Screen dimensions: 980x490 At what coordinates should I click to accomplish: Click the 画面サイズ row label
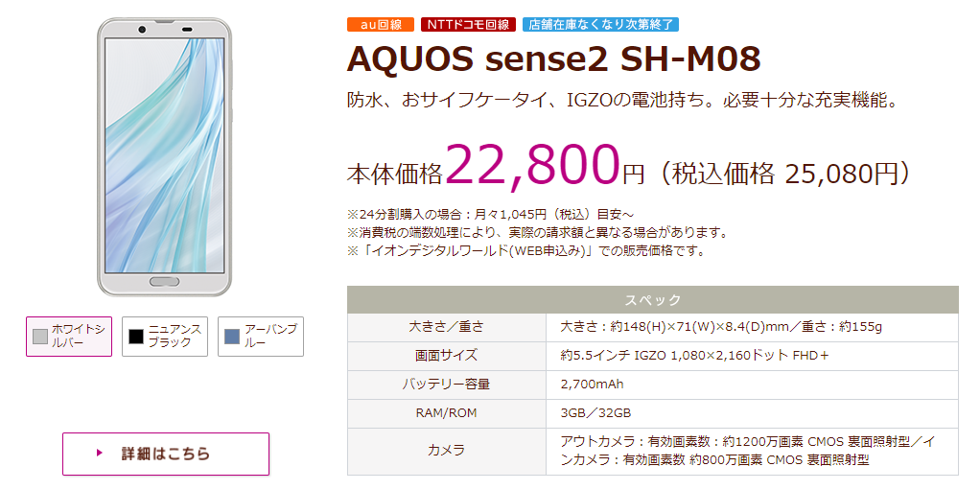pyautogui.click(x=446, y=356)
